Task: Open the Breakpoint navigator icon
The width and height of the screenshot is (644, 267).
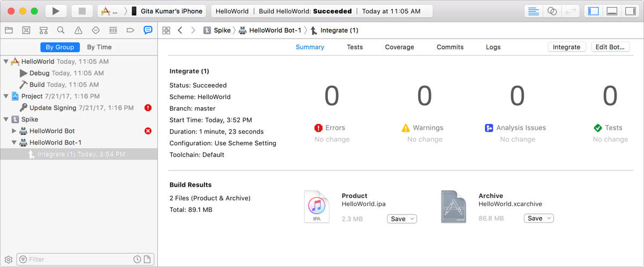Action: (130, 31)
